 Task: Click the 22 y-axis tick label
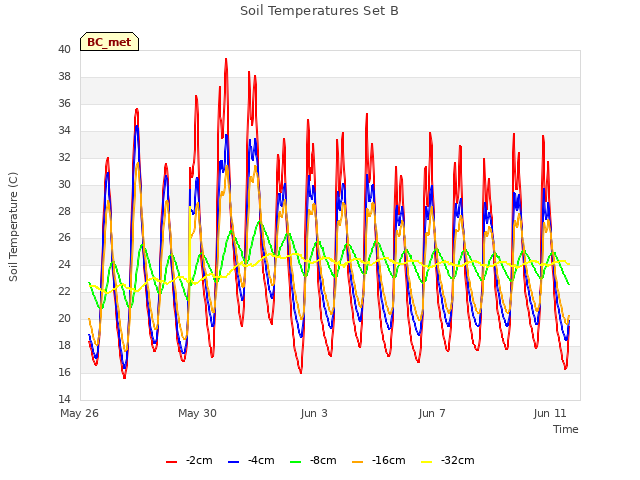(64, 291)
